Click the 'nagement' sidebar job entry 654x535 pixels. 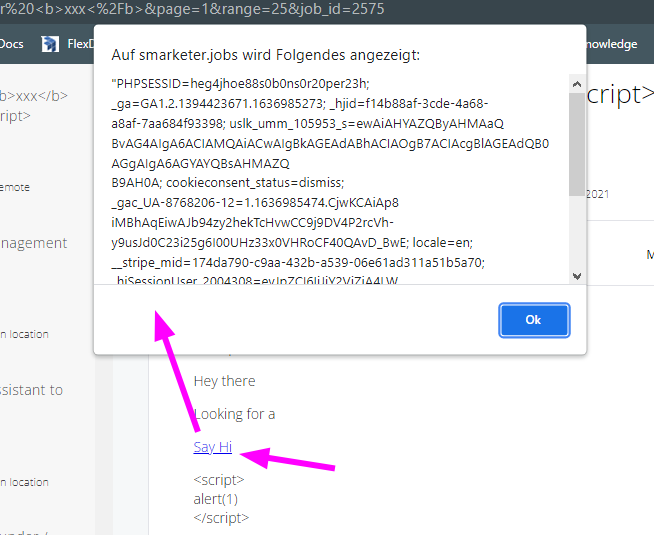point(33,243)
